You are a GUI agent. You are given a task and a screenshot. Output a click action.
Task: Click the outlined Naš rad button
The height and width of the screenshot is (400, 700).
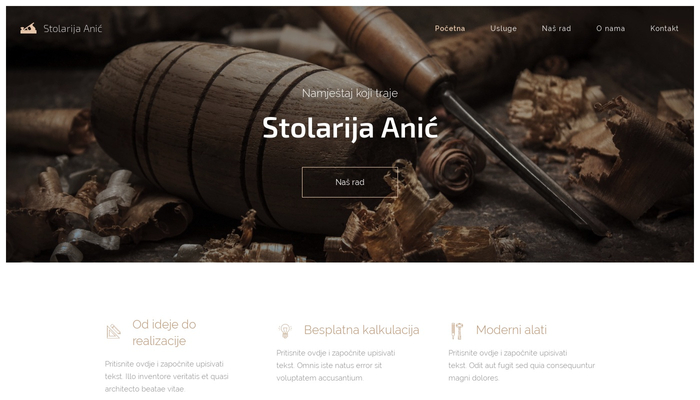coord(350,182)
